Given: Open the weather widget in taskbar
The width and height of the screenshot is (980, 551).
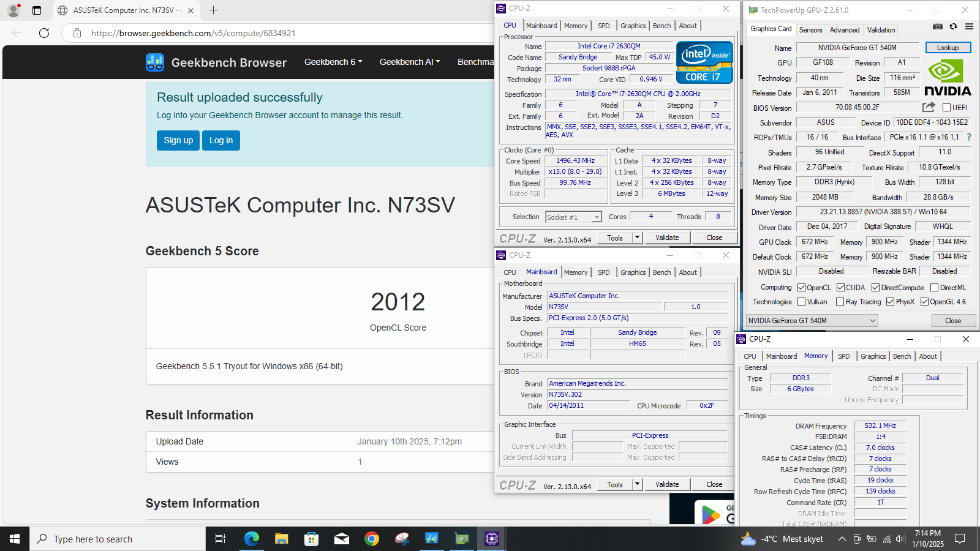Looking at the screenshot, I should tap(782, 539).
